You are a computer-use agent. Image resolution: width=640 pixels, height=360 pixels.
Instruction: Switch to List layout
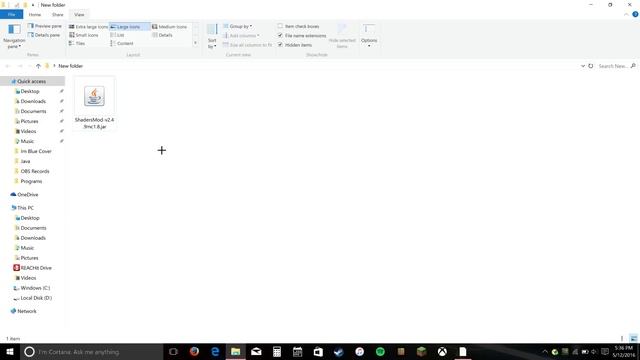tap(118, 35)
